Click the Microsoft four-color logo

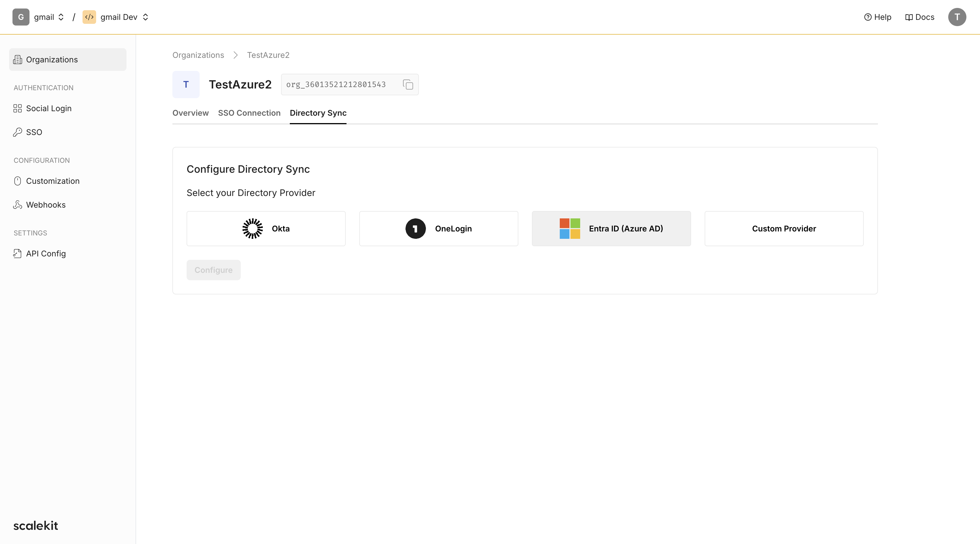point(570,229)
